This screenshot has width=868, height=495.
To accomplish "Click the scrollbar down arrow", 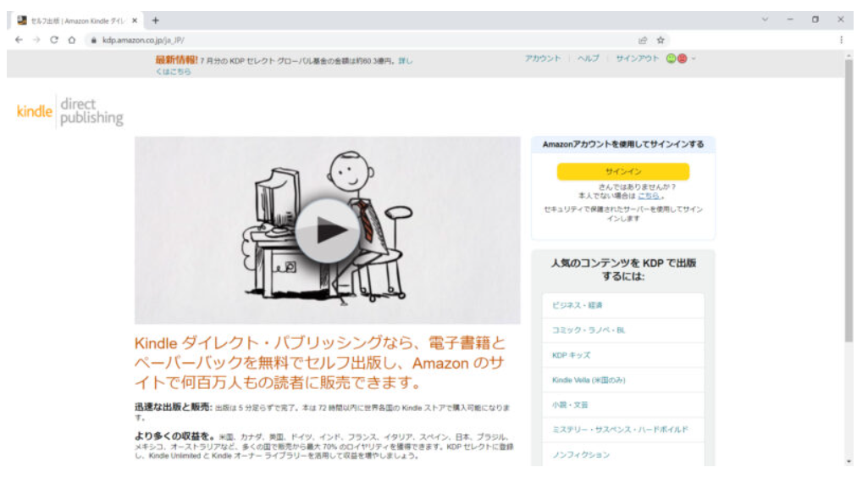I will pos(849,461).
